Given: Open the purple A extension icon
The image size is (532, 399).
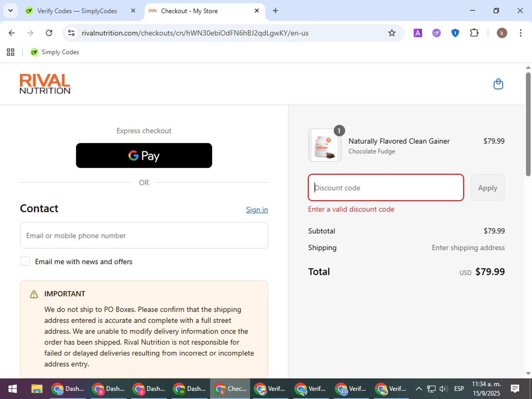Looking at the screenshot, I should coord(418,33).
